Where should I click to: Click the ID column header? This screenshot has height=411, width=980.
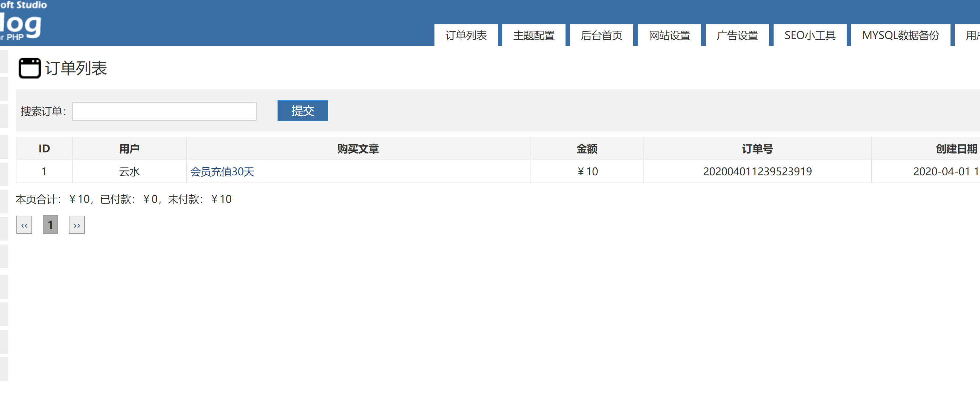[44, 149]
